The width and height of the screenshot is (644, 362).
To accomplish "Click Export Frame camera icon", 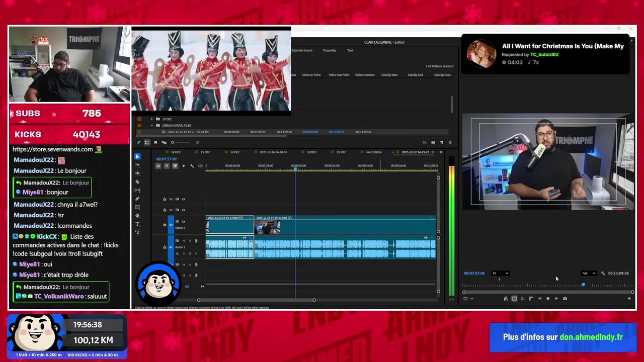I will tap(565, 299).
